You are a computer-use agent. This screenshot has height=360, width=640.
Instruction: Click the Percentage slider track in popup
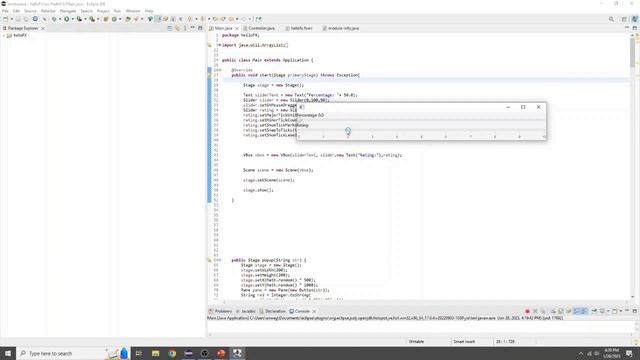[421, 120]
